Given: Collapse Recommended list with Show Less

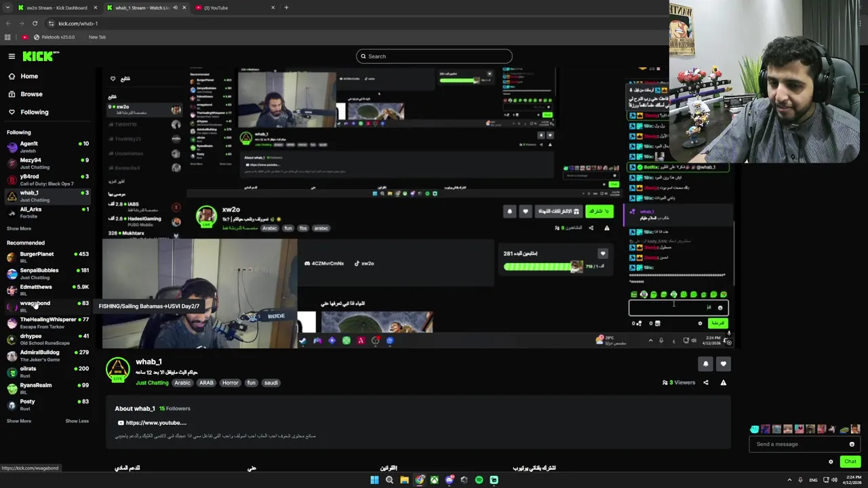Looking at the screenshot, I should [77, 421].
